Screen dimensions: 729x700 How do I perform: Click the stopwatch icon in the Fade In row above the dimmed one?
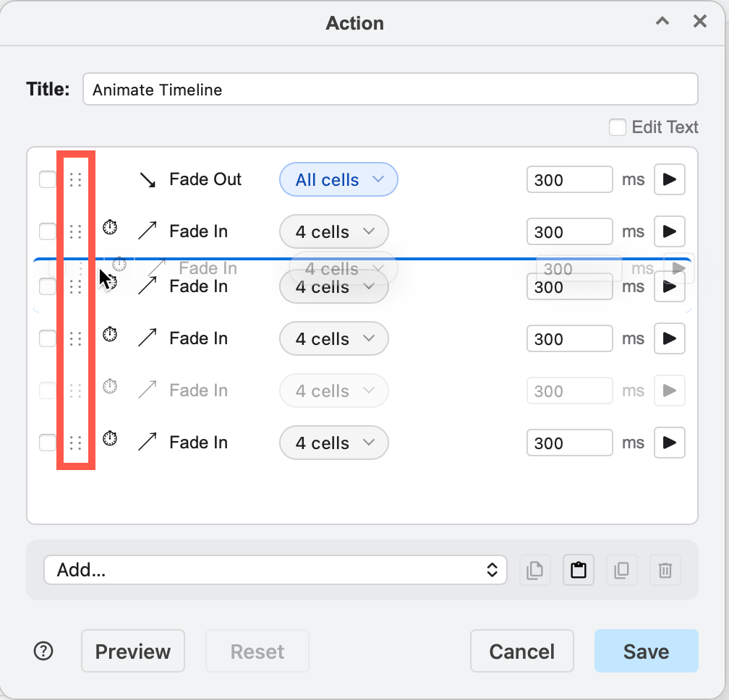coord(110,334)
